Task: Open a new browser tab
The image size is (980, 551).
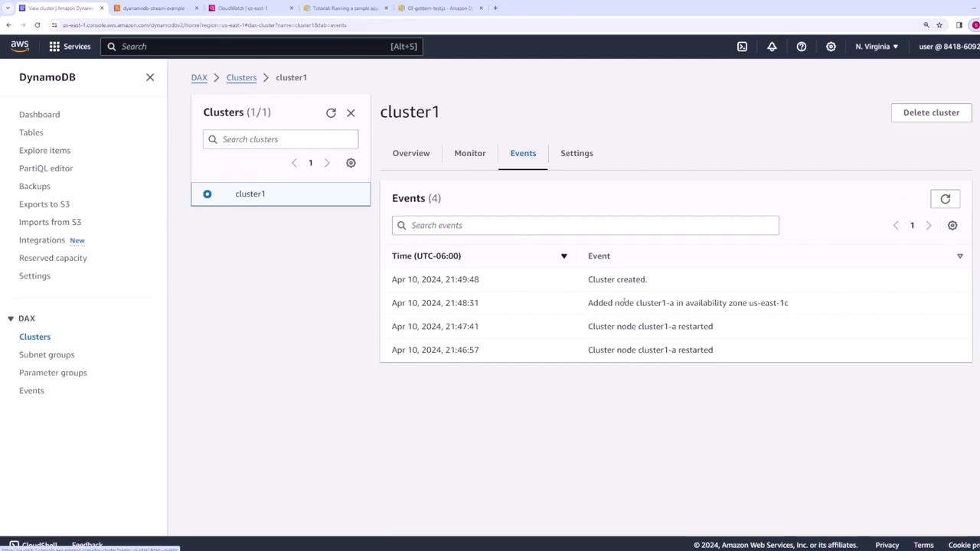Action: (495, 8)
